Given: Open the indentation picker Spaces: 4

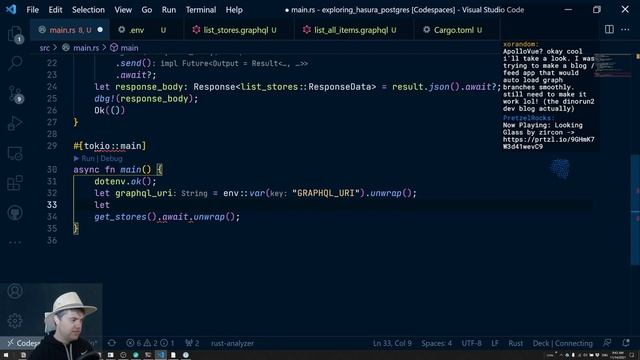Looking at the screenshot, I should (436, 343).
